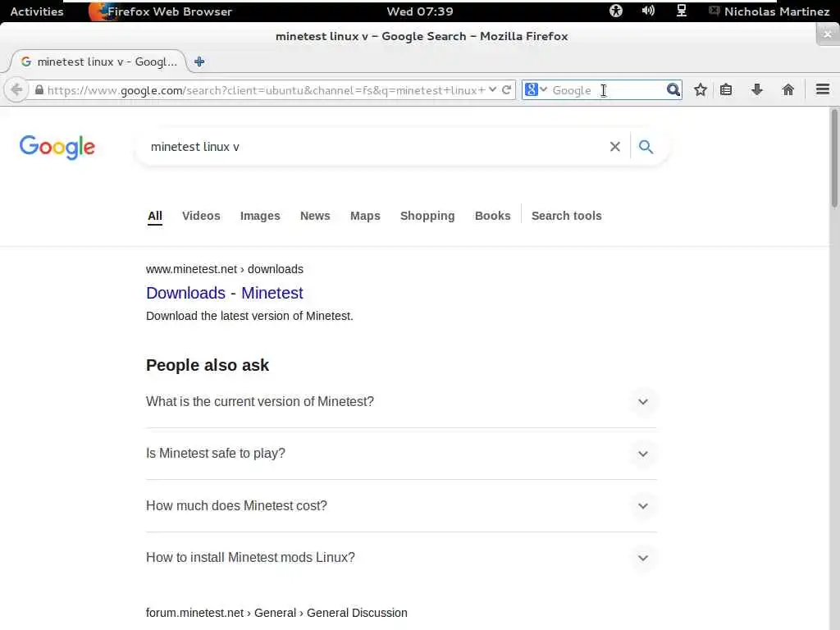The width and height of the screenshot is (840, 630).
Task: Go to Firefox home page icon
Action: 787,89
